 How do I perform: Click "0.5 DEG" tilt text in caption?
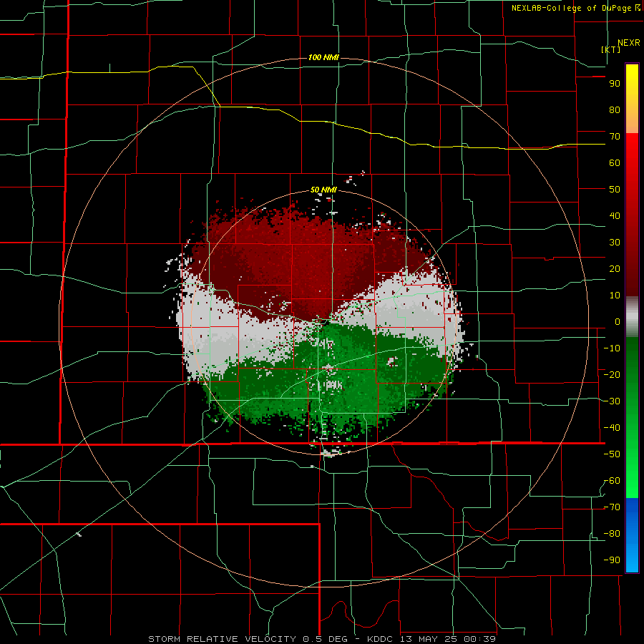pyautogui.click(x=325, y=639)
